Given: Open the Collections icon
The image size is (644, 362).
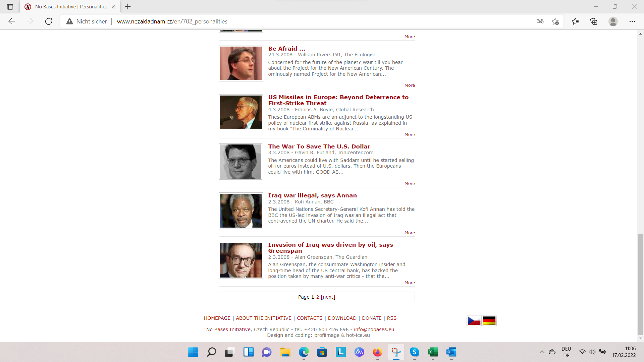Looking at the screenshot, I should (x=594, y=21).
